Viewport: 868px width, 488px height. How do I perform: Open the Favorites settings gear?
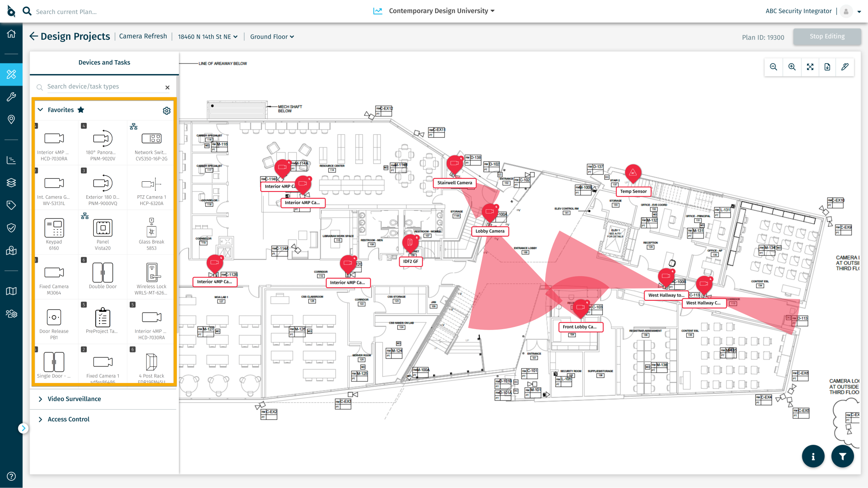pyautogui.click(x=167, y=111)
